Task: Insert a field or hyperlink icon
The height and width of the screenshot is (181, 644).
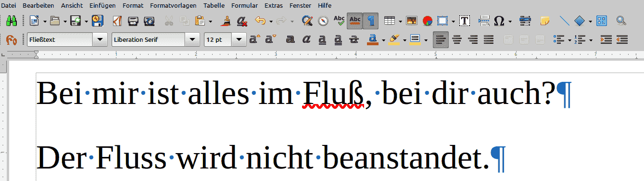Action: [x=525, y=21]
